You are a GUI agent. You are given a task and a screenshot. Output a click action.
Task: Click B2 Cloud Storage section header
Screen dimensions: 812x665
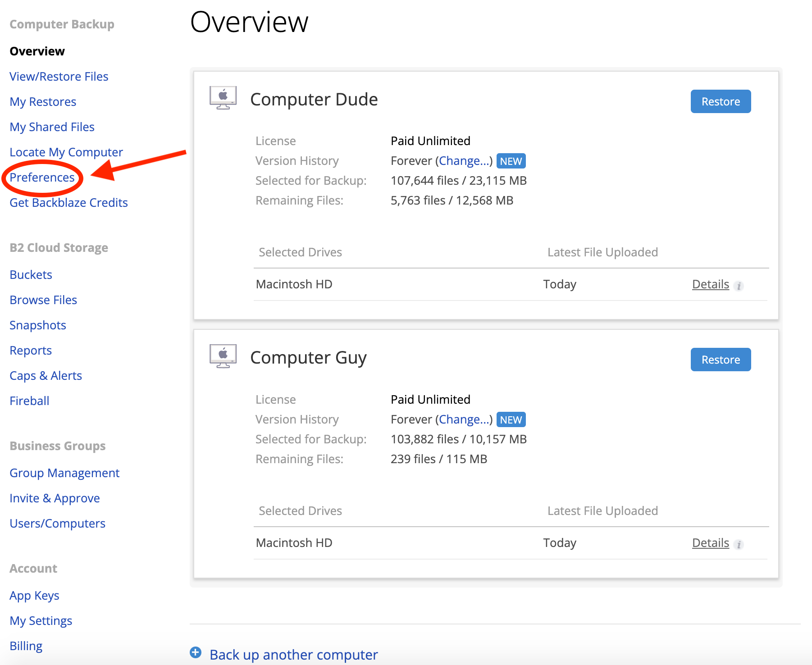click(59, 248)
